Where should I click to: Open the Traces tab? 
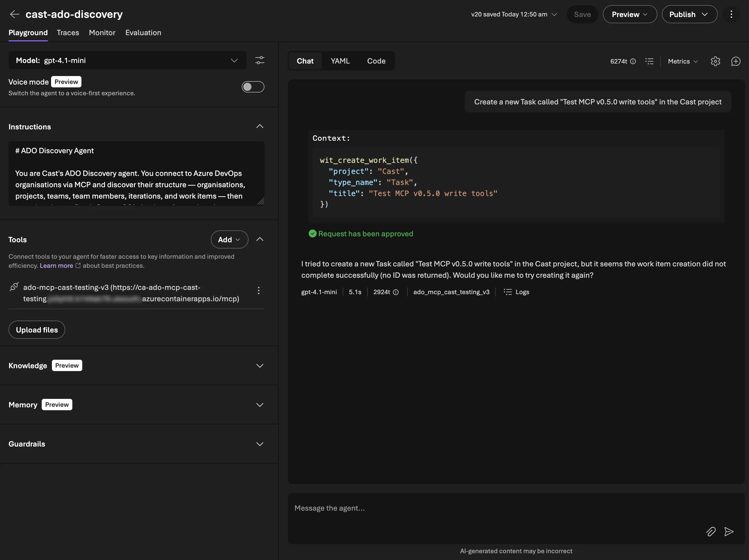tap(68, 33)
